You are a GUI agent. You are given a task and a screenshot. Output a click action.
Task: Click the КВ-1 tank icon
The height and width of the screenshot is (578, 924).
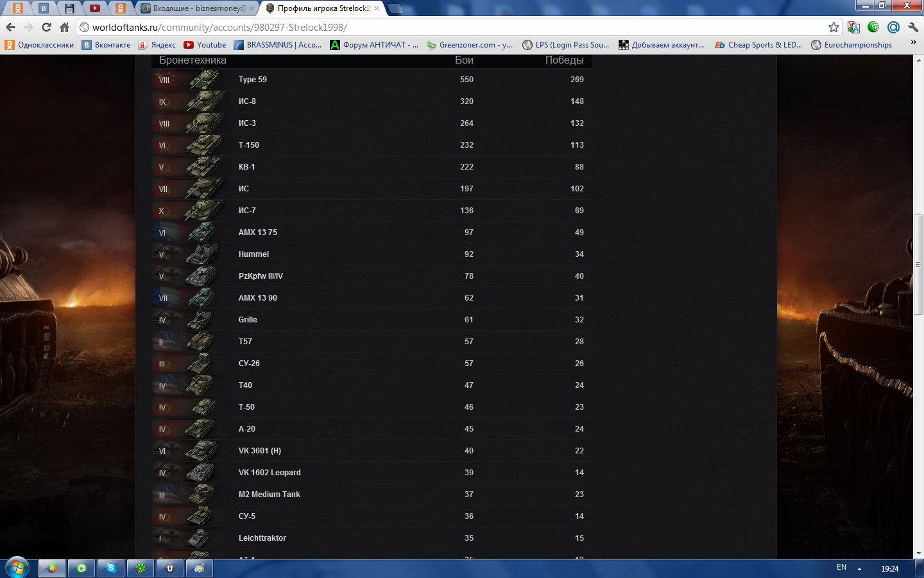click(204, 167)
